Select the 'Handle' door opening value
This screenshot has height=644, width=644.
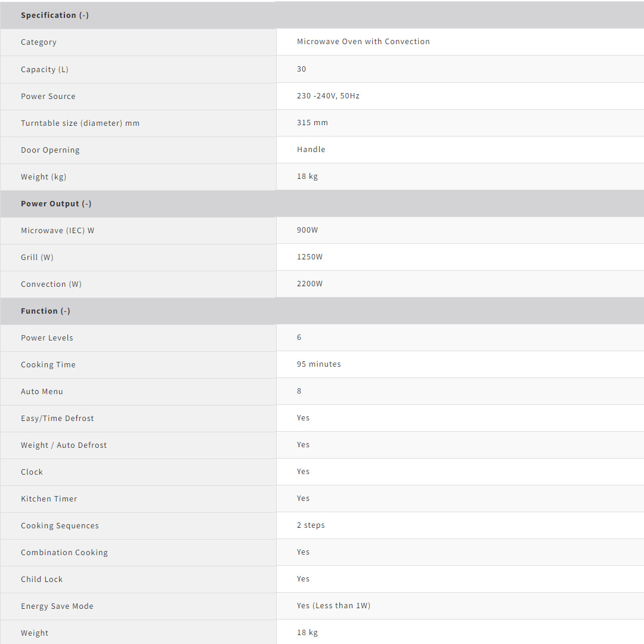tap(311, 149)
